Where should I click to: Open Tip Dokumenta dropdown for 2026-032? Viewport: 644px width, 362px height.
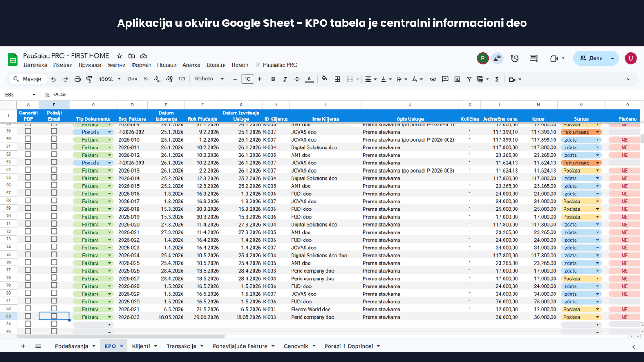pyautogui.click(x=110, y=317)
